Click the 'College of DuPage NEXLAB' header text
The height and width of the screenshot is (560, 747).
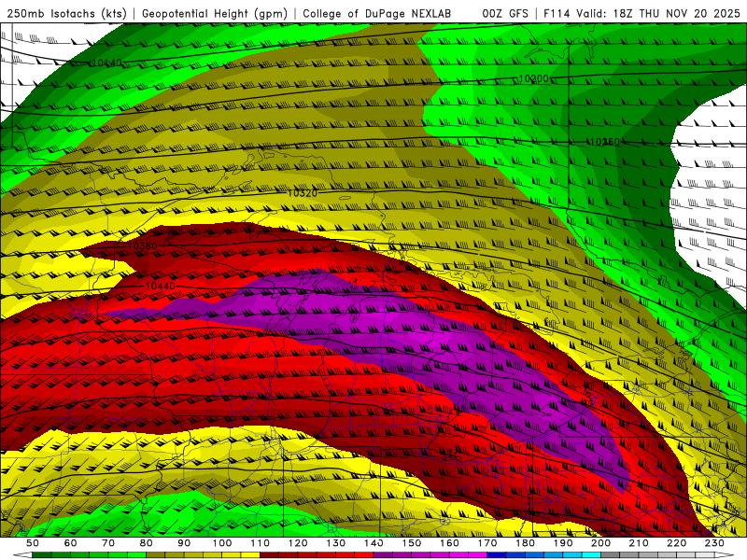[x=377, y=13]
